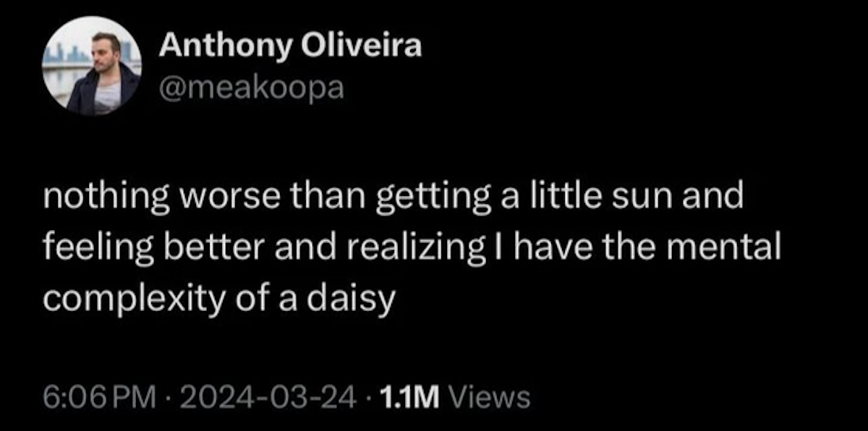This screenshot has width=868, height=431.
Task: Click the 1.1M view count
Action: pyautogui.click(x=409, y=396)
